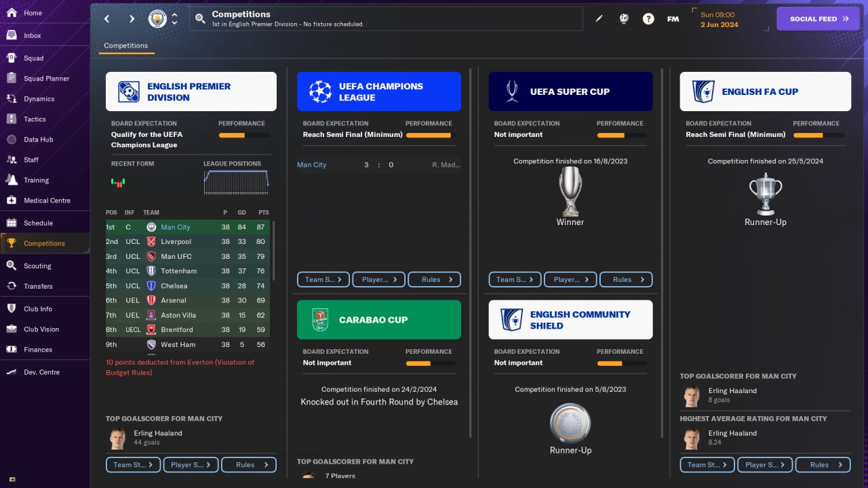Go forward with the right arrow
The width and height of the screenshot is (868, 488).
coord(132,19)
